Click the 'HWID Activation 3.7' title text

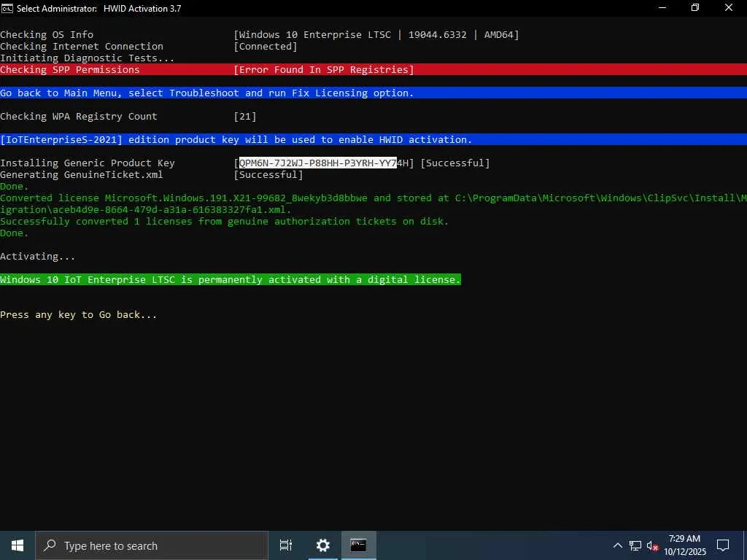142,9
